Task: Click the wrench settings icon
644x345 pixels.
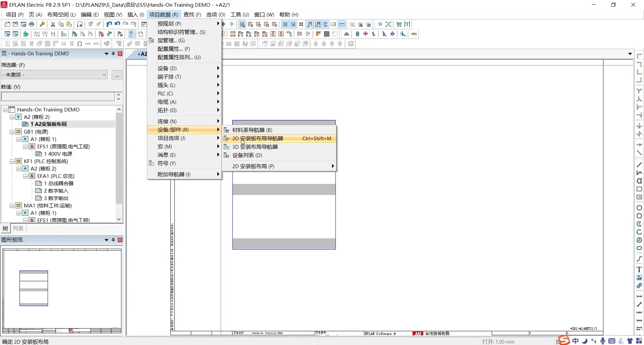Action: pos(42,24)
